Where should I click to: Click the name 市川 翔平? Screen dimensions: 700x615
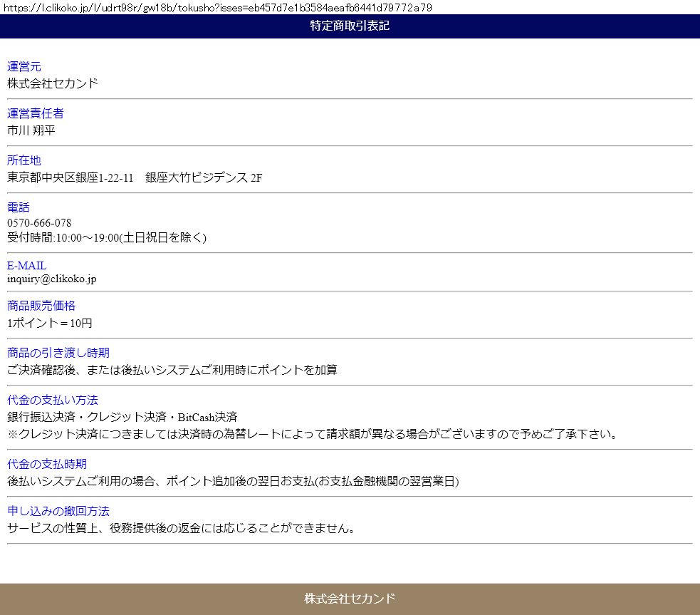31,130
